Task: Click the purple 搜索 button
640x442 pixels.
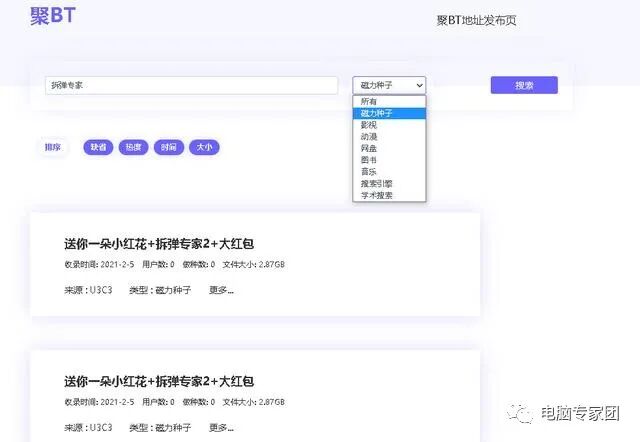Action: click(524, 85)
